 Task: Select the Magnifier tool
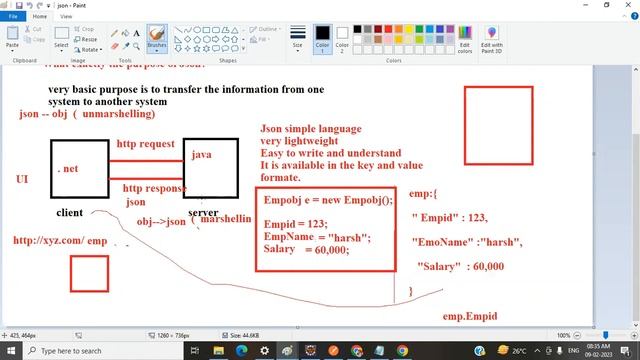pyautogui.click(x=136, y=47)
